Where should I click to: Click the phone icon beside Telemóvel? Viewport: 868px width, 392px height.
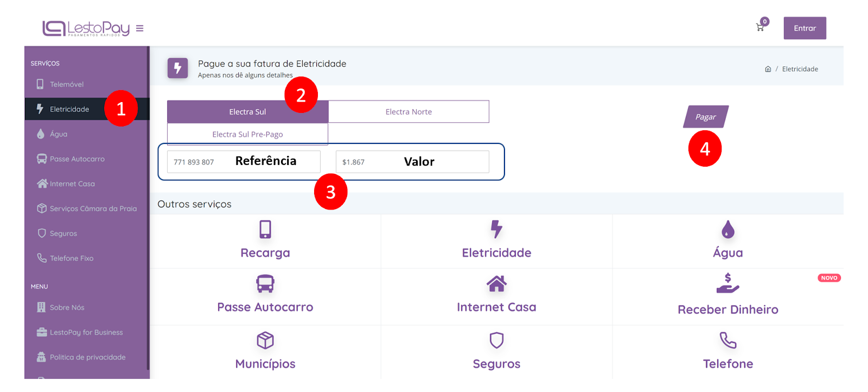tap(40, 84)
